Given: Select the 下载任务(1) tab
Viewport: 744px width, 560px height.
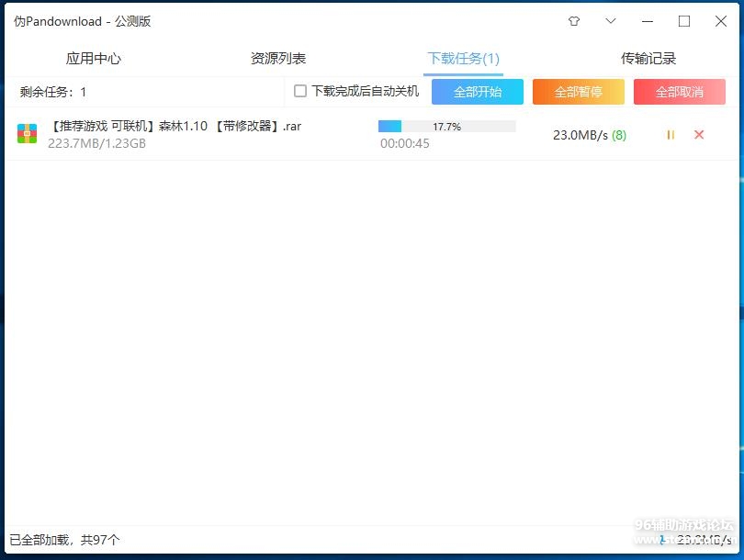Looking at the screenshot, I should click(463, 59).
